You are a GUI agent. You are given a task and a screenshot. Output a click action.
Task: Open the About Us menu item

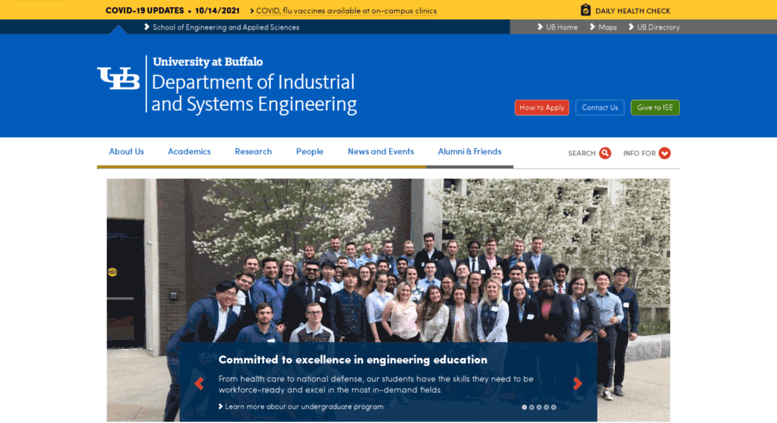(x=126, y=152)
